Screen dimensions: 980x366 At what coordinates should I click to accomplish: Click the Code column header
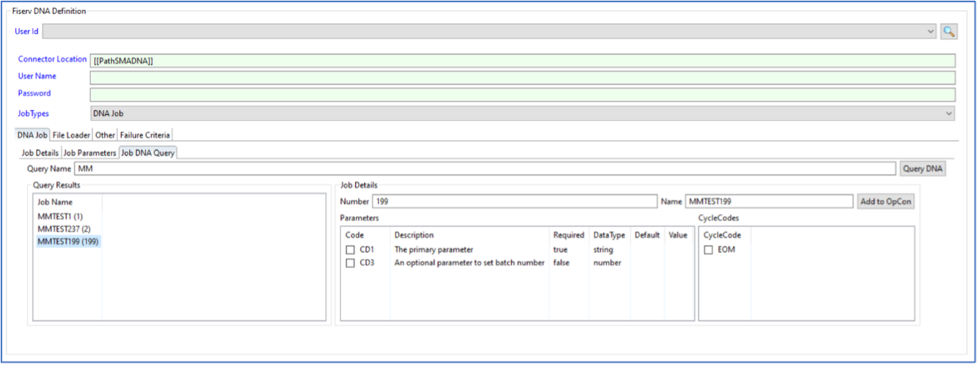tap(354, 235)
